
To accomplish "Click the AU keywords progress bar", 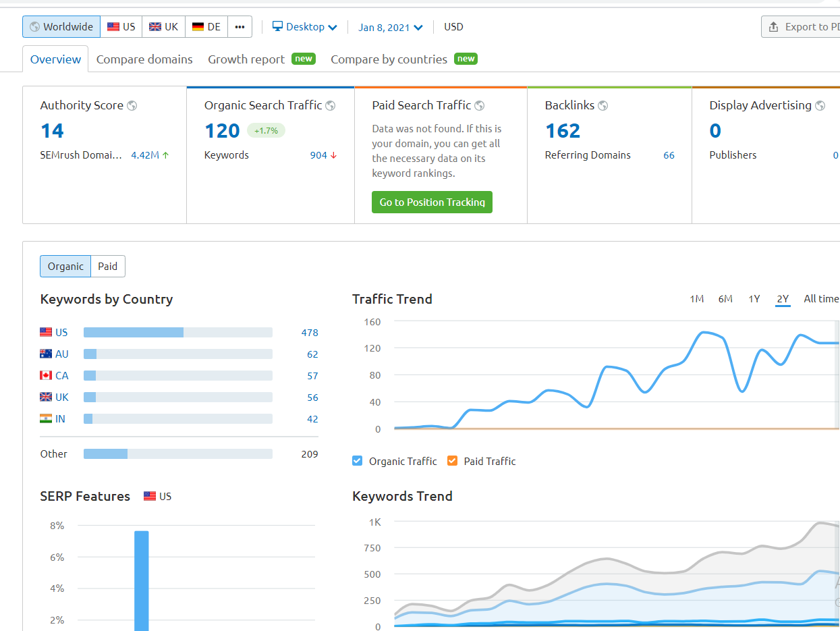I will 178,354.
